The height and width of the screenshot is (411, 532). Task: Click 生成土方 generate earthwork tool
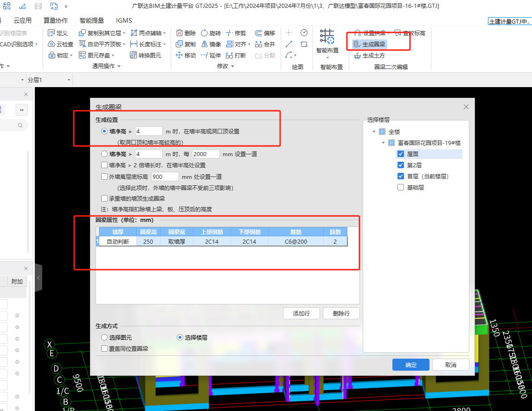369,55
